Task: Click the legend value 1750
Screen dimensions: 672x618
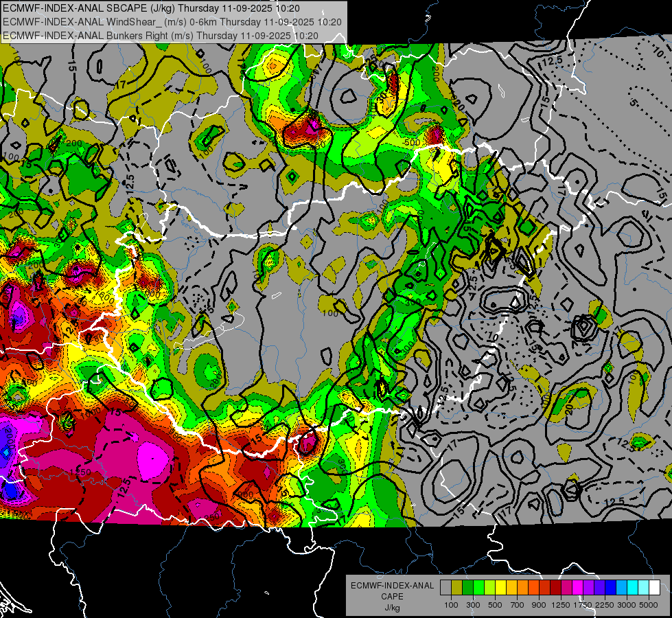Action: click(583, 605)
